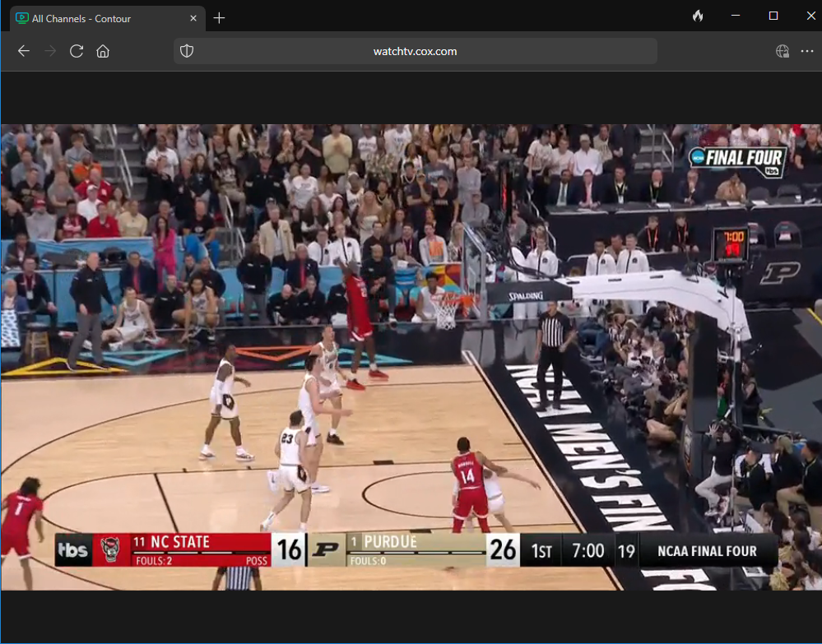The image size is (822, 644).
Task: Maximize the browser window
Action: [x=773, y=16]
